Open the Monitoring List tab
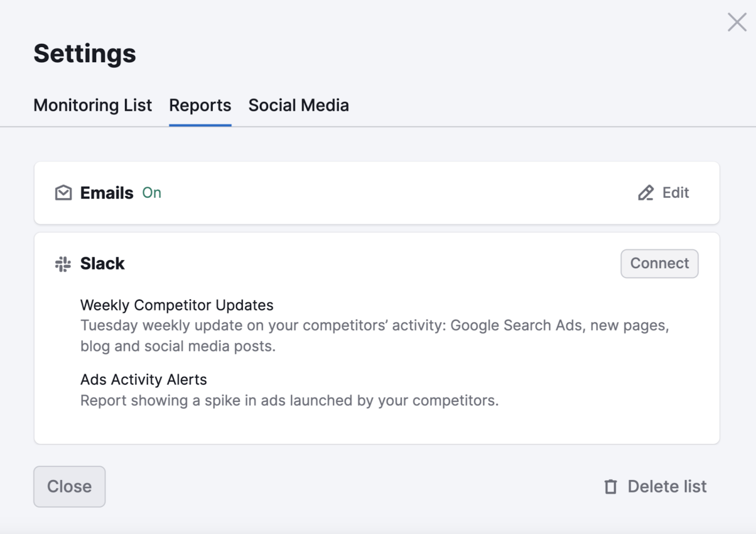The image size is (756, 534). click(x=93, y=105)
